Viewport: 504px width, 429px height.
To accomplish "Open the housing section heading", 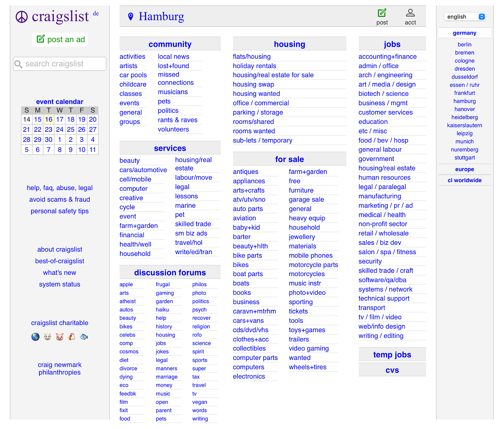I will click(289, 44).
